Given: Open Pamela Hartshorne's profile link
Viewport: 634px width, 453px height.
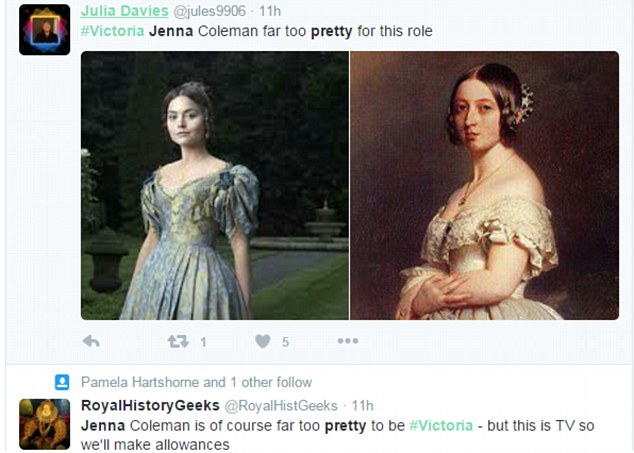Looking at the screenshot, I should 140,382.
